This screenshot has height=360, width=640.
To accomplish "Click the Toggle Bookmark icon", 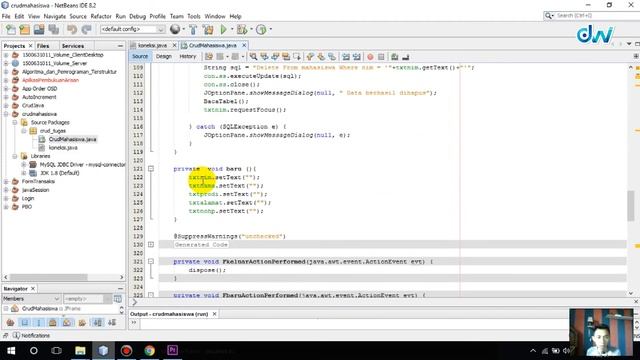I will pyautogui.click(x=332, y=57).
